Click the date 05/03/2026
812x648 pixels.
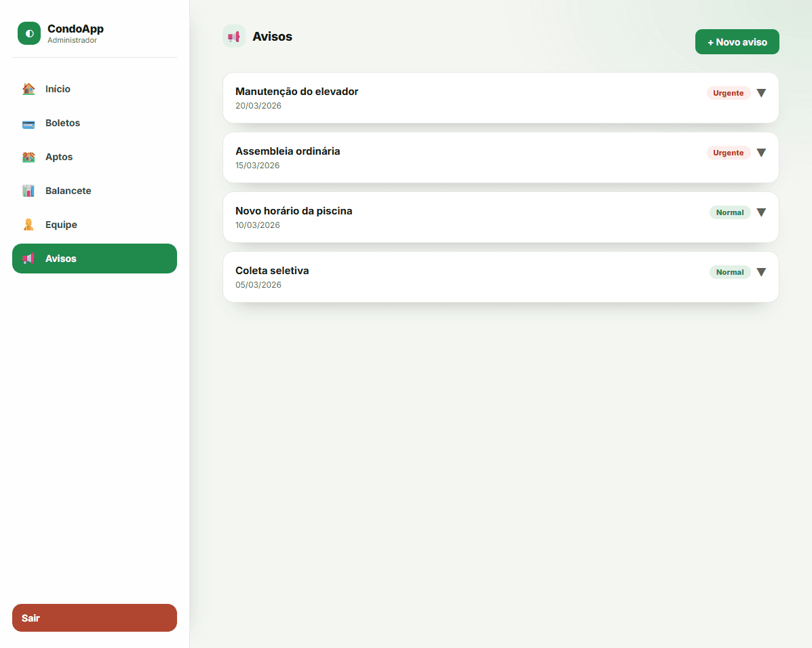(258, 285)
